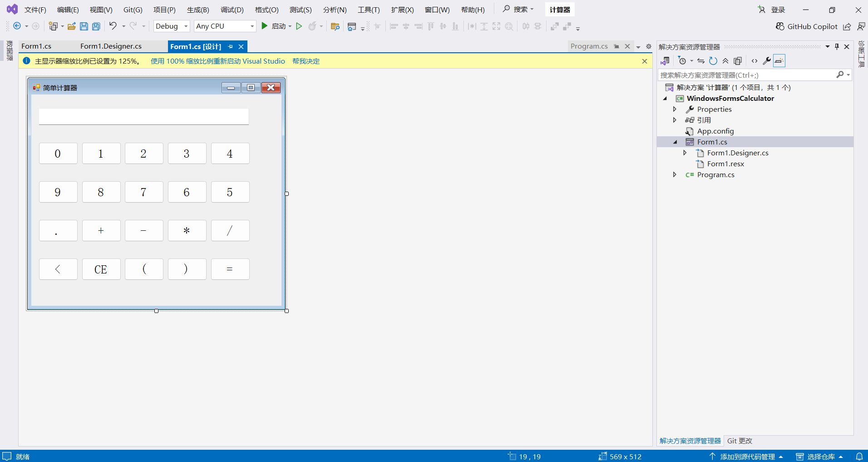Collapse the WindowsFormsCalculator project node

(x=665, y=99)
